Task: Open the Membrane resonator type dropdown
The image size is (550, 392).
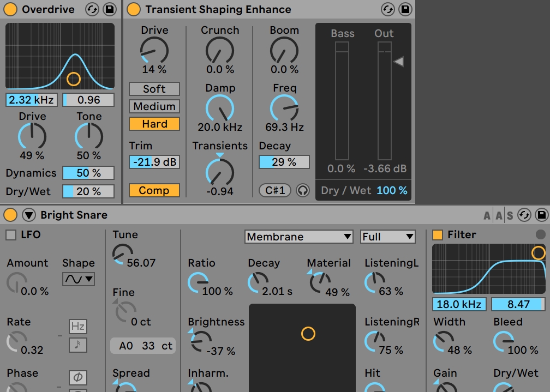Action: point(299,237)
